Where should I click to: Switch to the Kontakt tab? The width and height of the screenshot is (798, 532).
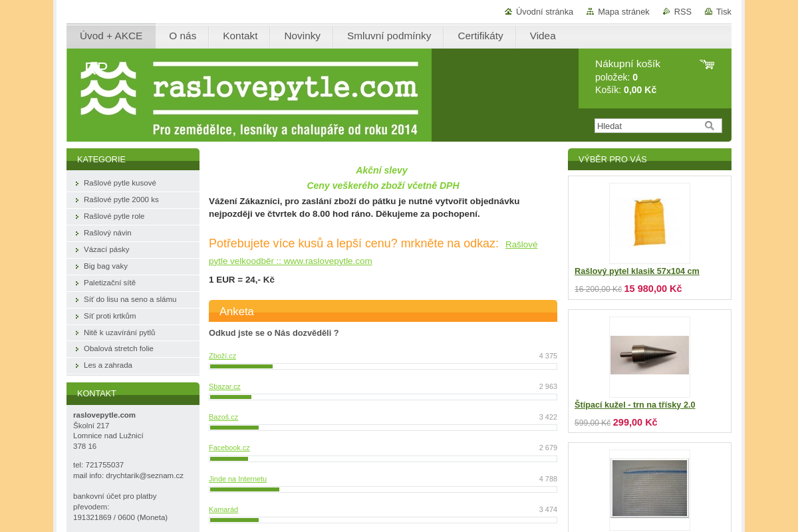(x=239, y=36)
